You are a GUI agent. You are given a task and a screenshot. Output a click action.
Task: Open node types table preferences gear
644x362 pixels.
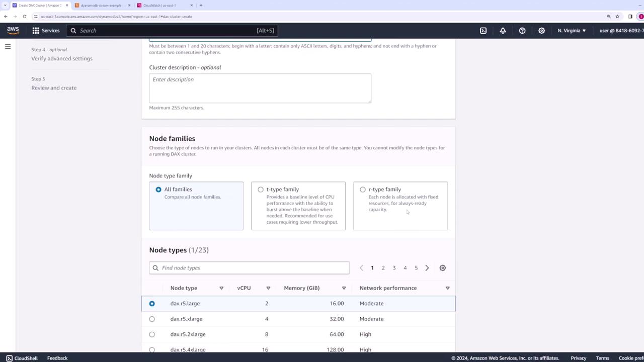pos(443,268)
